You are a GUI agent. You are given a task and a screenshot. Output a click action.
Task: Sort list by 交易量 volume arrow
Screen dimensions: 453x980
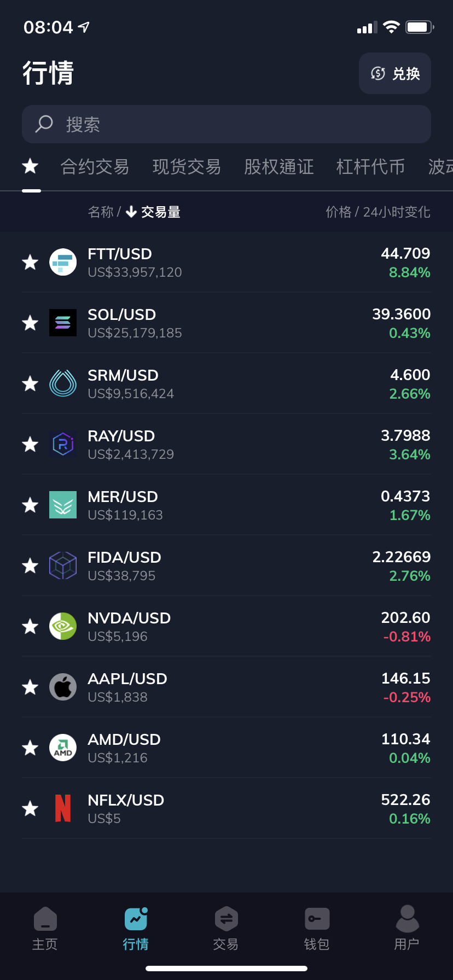coord(153,212)
